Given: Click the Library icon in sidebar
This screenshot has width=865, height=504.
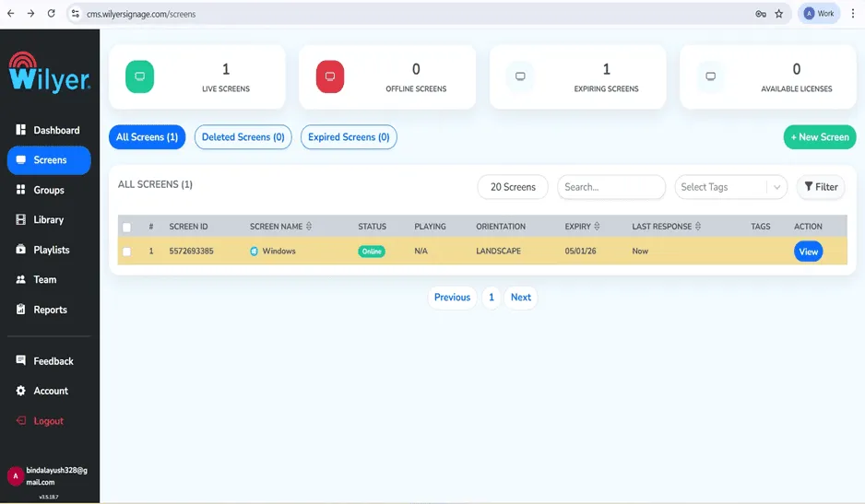Looking at the screenshot, I should coord(21,219).
